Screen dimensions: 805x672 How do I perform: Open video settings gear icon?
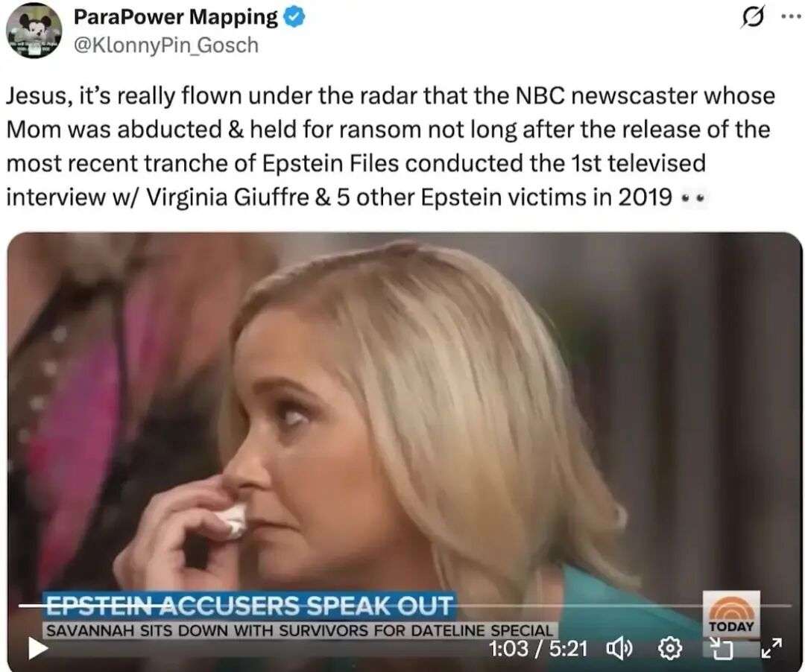point(670,650)
